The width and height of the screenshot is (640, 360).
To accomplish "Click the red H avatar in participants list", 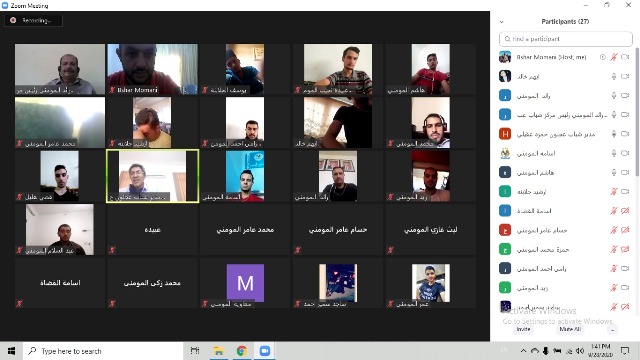I will point(505,133).
